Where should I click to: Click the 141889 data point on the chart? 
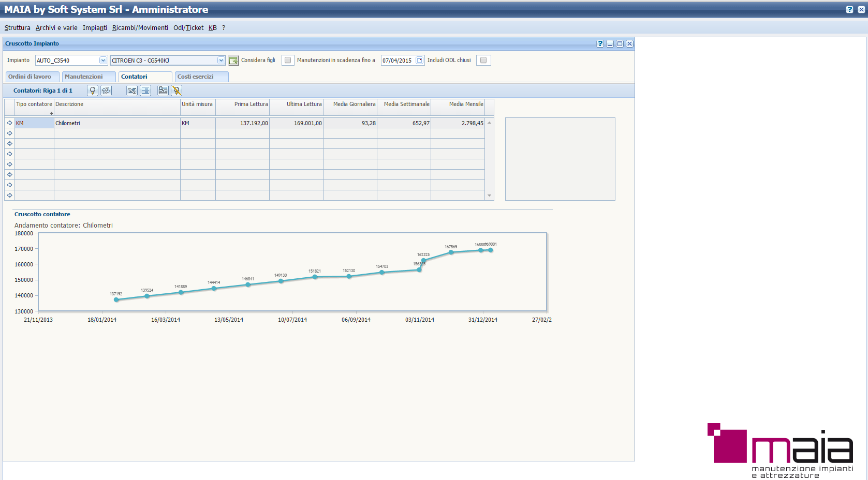(181, 292)
